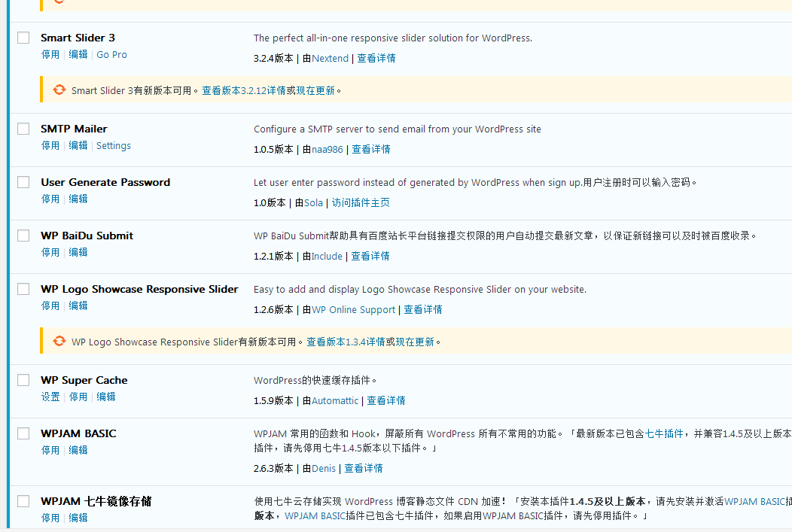
Task: Open 编辑 for SMTP Mailer
Action: pyautogui.click(x=78, y=145)
